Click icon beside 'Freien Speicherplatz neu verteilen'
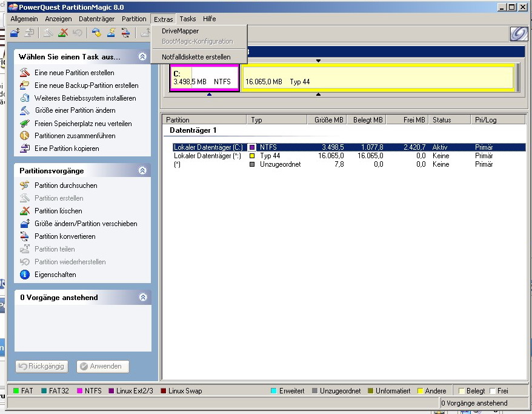532x414 pixels. [x=25, y=123]
